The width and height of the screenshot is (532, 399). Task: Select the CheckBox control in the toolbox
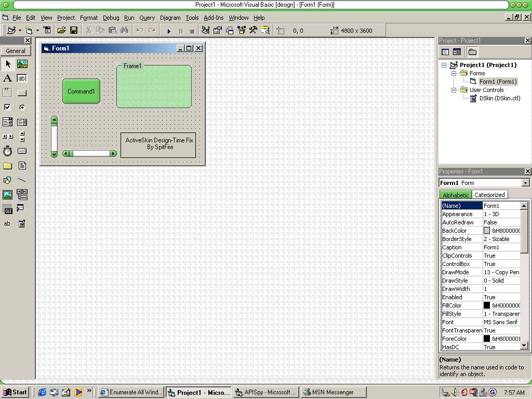pyautogui.click(x=7, y=108)
